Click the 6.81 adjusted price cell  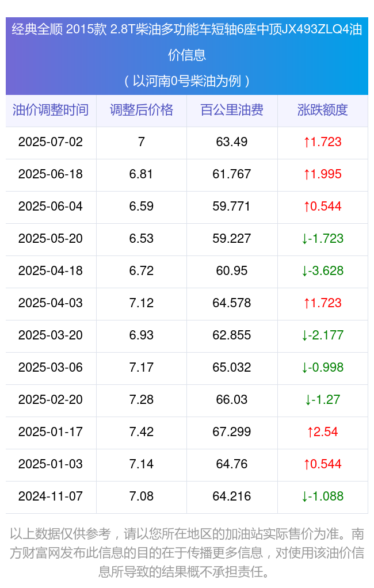[142, 174]
